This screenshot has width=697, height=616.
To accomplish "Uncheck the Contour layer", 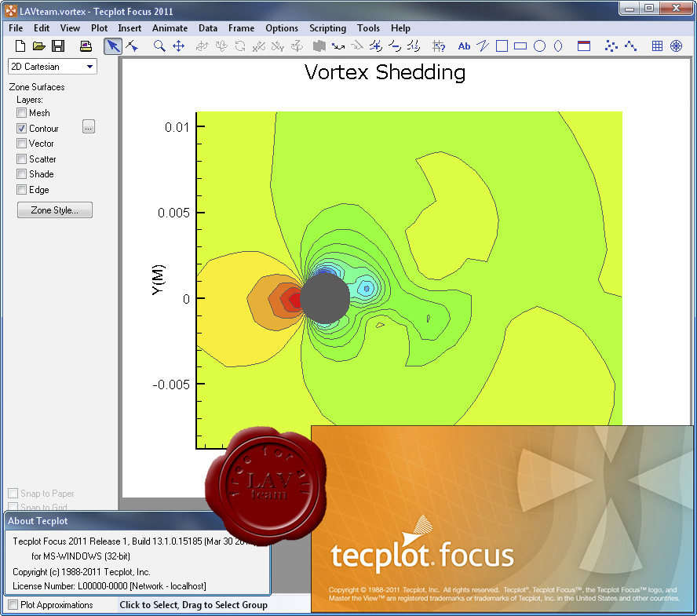I will (21, 129).
